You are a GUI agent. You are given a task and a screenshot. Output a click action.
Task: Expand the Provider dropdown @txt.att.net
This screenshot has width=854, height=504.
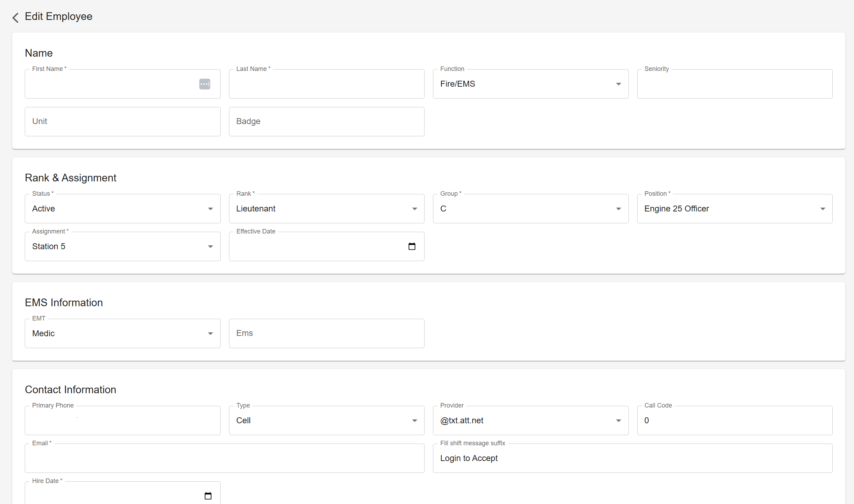pyautogui.click(x=618, y=420)
